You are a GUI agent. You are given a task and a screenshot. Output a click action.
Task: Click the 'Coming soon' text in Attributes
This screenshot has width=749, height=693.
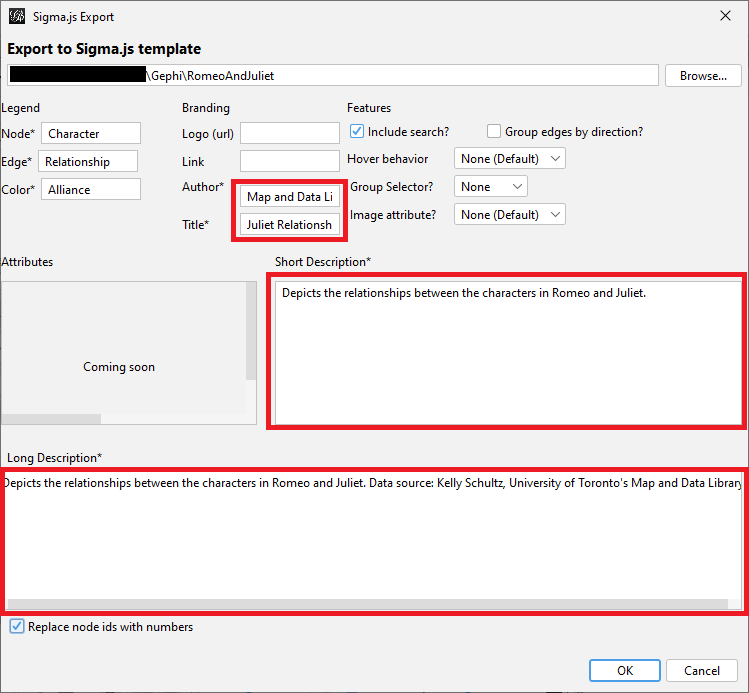(x=119, y=367)
